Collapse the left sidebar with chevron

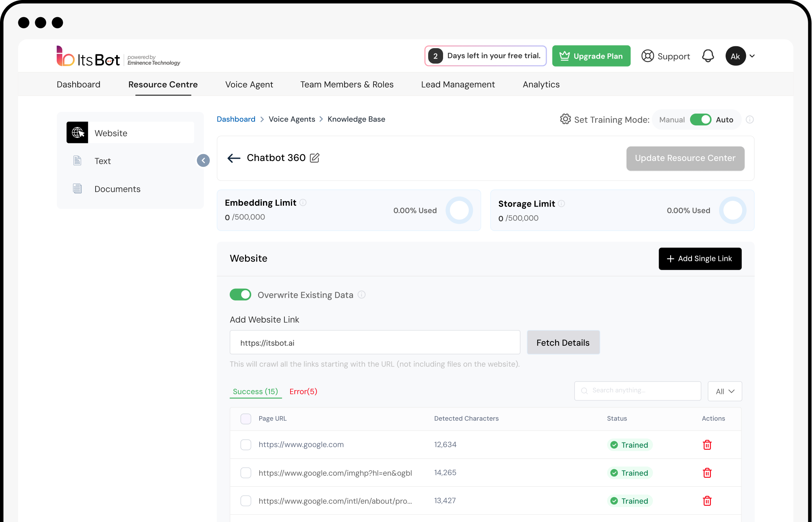click(203, 161)
